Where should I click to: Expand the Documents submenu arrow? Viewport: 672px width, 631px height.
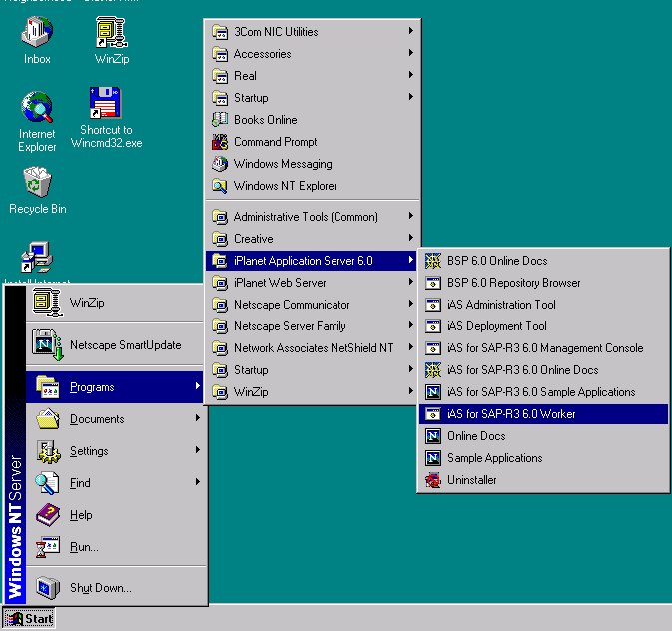197,418
